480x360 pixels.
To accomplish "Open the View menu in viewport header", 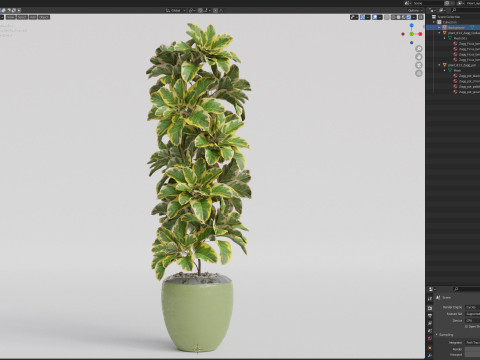I will tap(11, 17).
